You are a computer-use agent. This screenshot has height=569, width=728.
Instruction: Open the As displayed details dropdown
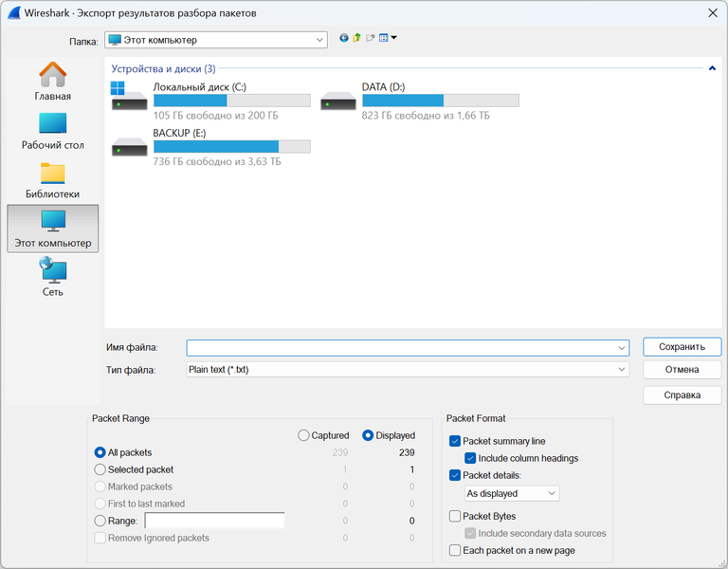pos(512,493)
